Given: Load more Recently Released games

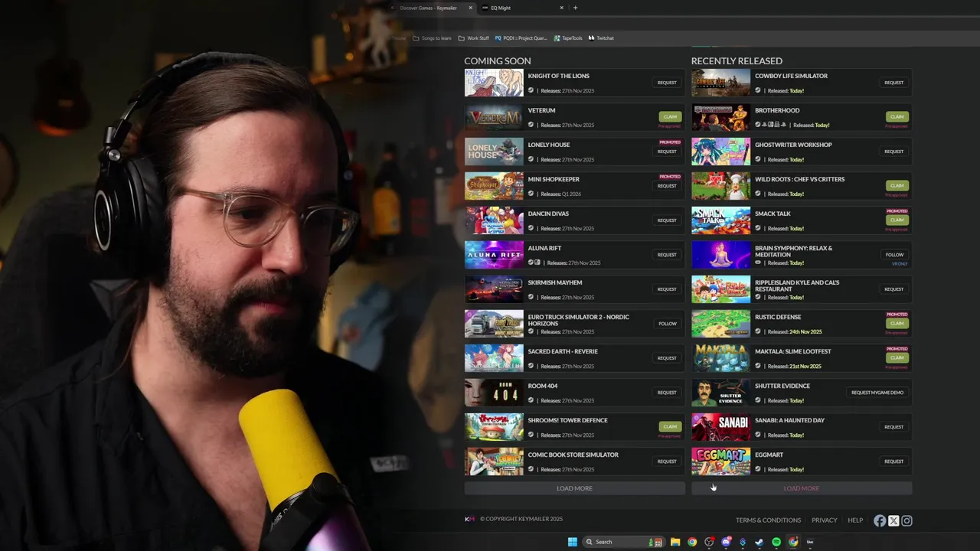Looking at the screenshot, I should point(802,488).
